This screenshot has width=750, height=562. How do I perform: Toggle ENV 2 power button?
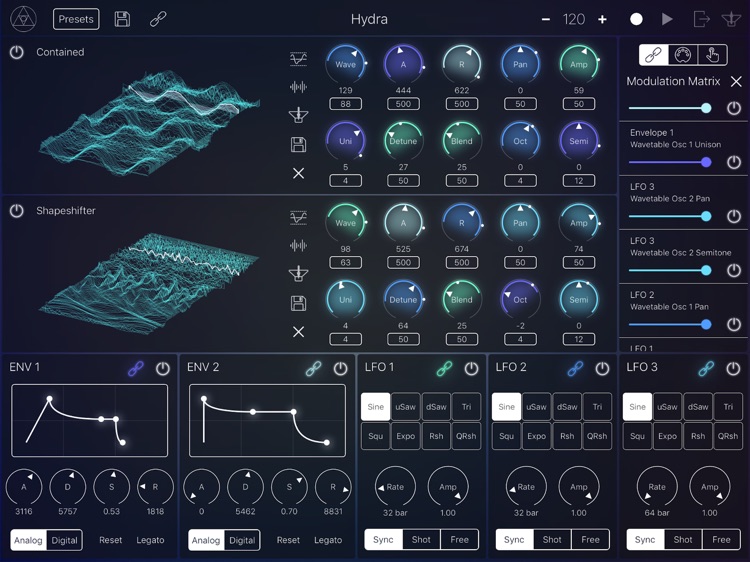pos(340,368)
